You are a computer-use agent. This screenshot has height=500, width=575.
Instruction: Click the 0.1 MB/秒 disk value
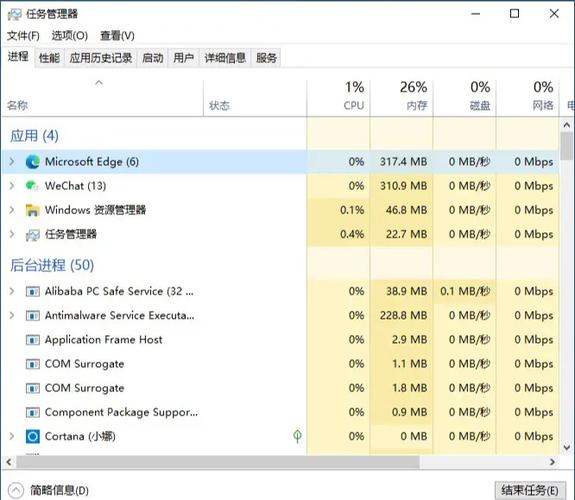(x=465, y=291)
